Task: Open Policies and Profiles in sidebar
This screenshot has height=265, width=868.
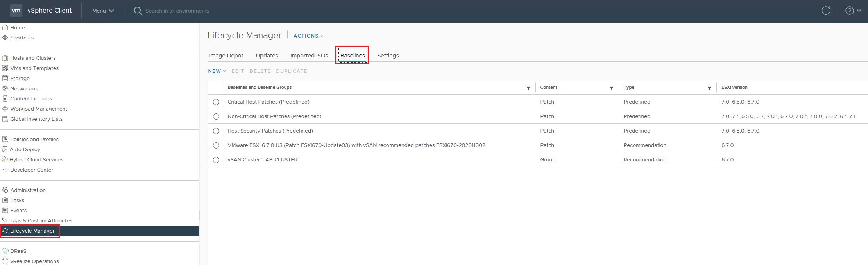Action: coord(34,139)
